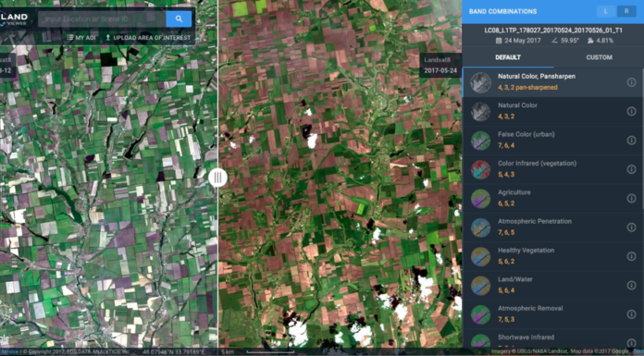
Task: Toggle the L side selector
Action: pyautogui.click(x=606, y=11)
